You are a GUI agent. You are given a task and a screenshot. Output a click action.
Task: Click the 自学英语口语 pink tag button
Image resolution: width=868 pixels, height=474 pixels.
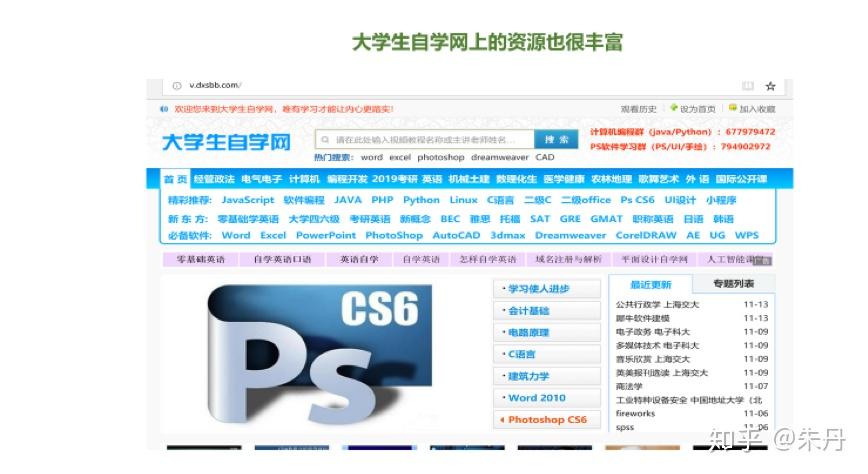click(282, 259)
